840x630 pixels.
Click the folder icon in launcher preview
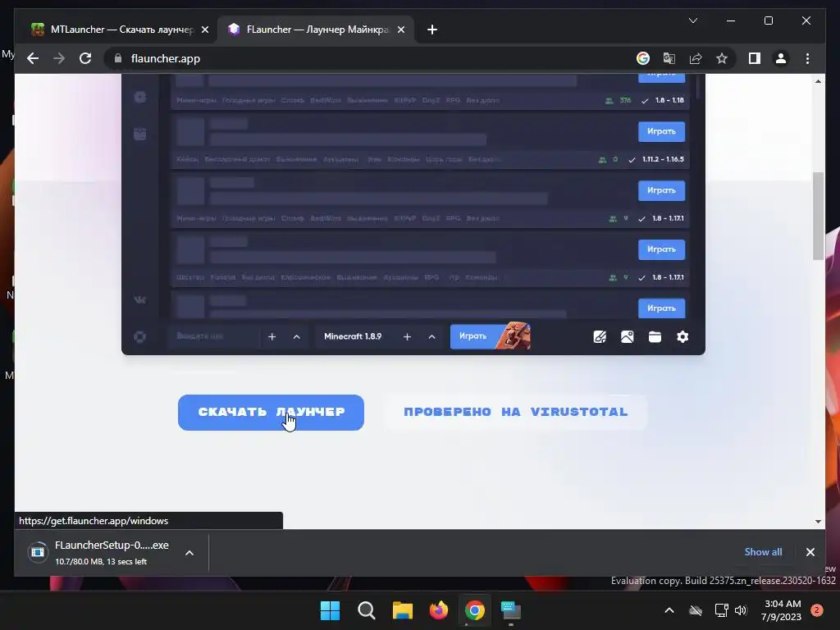click(x=655, y=336)
